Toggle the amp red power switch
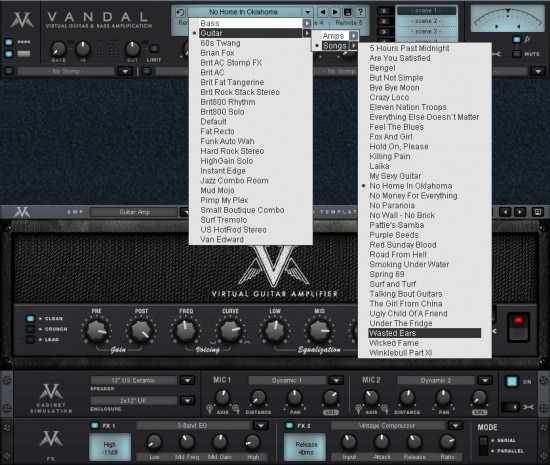The height and width of the screenshot is (465, 550). (518, 327)
